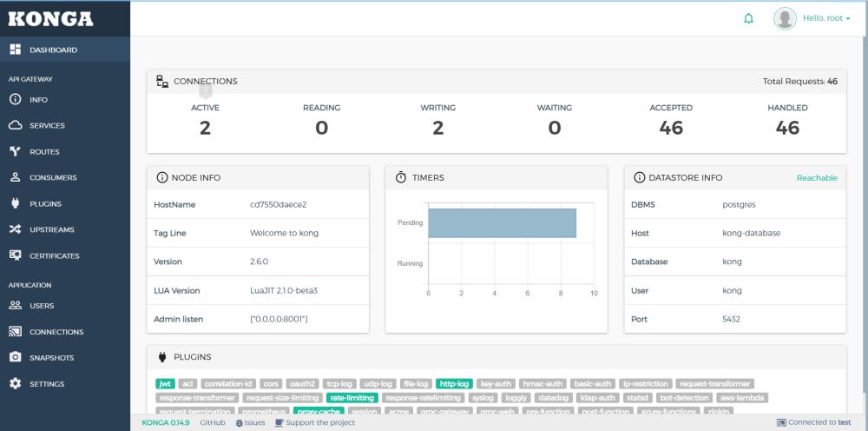
Task: Open Upstreams shuffle icon in sidebar
Action: (x=15, y=230)
